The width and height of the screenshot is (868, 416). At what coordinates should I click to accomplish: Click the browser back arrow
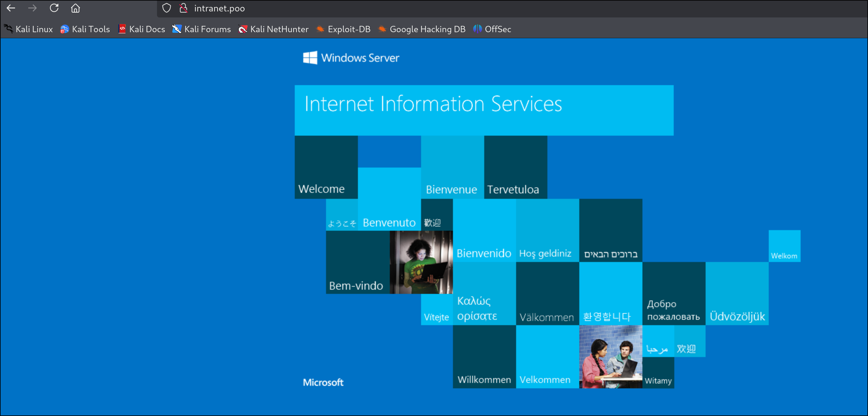pyautogui.click(x=11, y=8)
